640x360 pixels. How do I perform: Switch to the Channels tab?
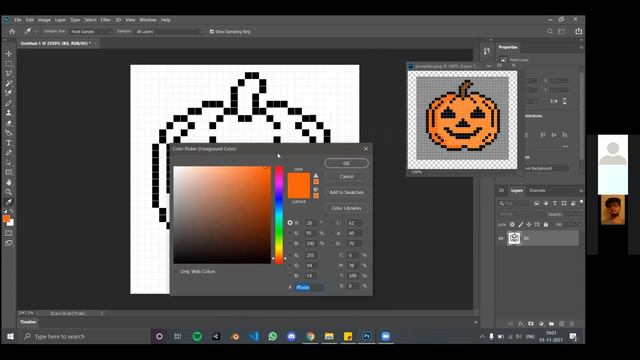(537, 191)
